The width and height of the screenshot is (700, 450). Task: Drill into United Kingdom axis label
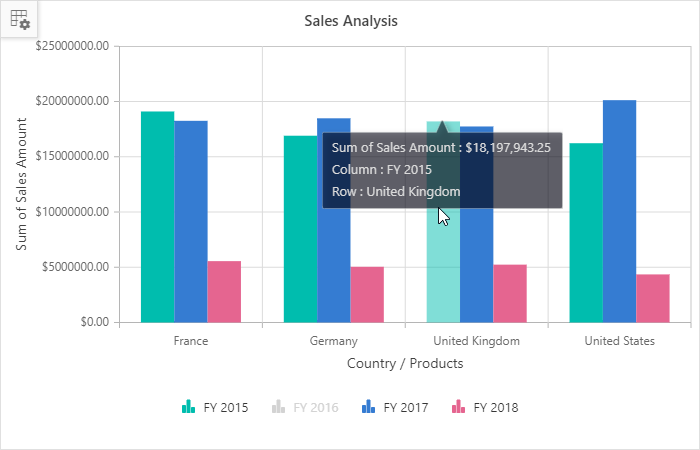pos(476,341)
